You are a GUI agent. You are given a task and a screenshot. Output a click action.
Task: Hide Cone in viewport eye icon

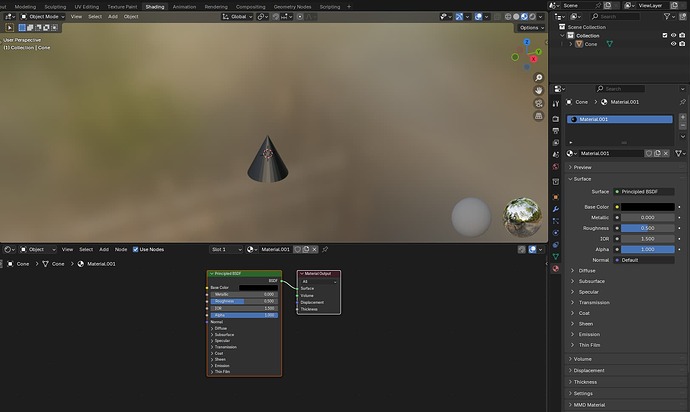point(673,44)
